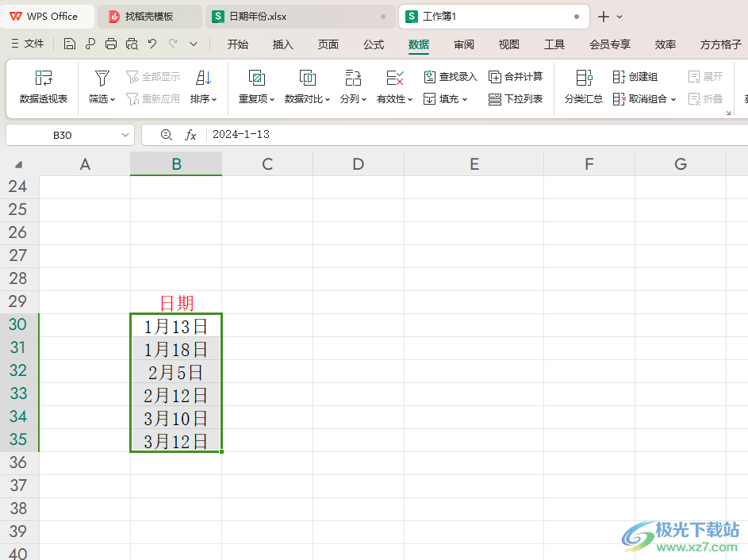Open the 数据透视表 pivot table tool
748x560 pixels.
pos(44,87)
